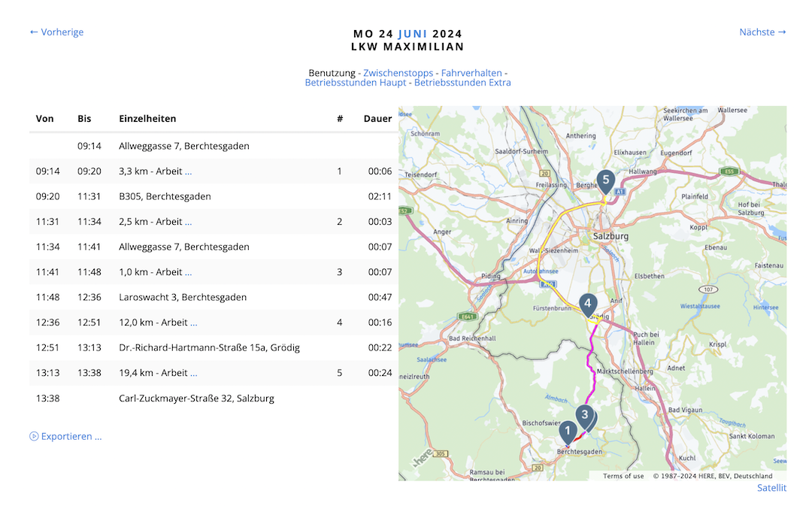Image resolution: width=812 pixels, height=509 pixels.
Task: Click the Exportieren circle arrow icon
Action: [x=34, y=436]
